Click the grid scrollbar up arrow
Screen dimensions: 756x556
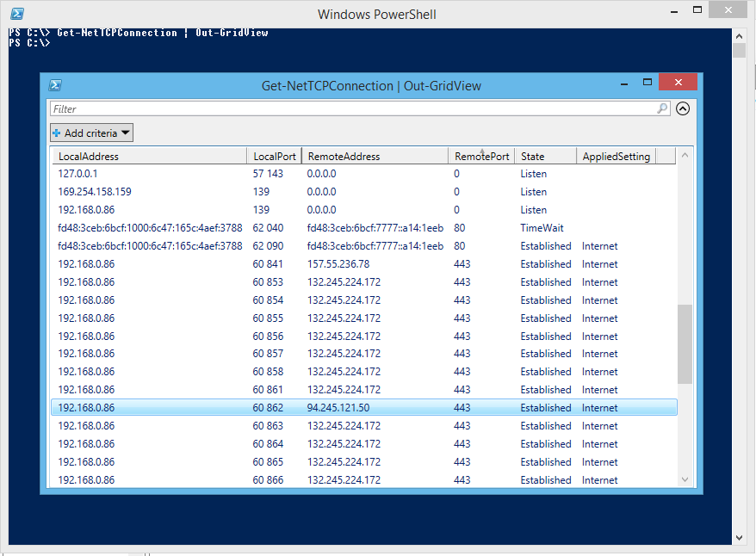pyautogui.click(x=685, y=156)
